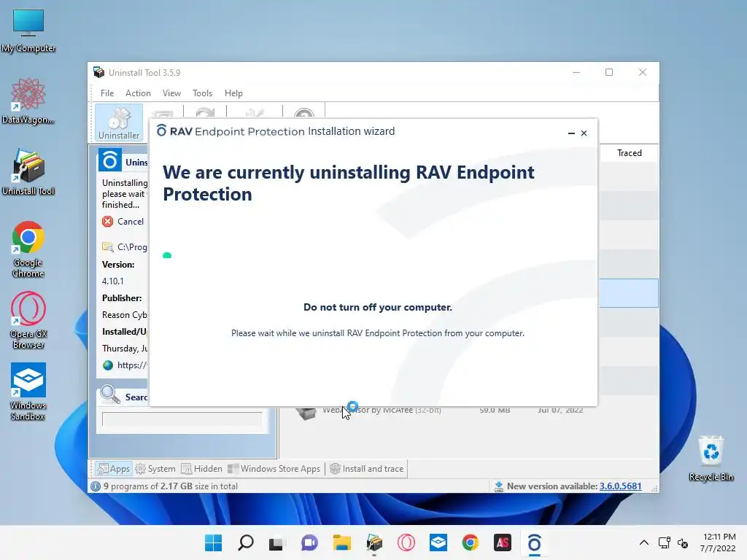Launch Google Chrome desktop shortcut
This screenshot has height=560, width=747.
coord(28,249)
